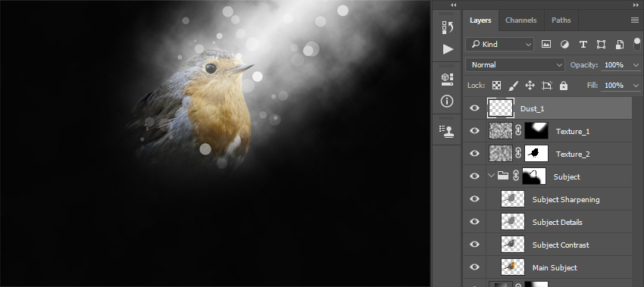Toggle the layer filtering switch

coord(637,44)
